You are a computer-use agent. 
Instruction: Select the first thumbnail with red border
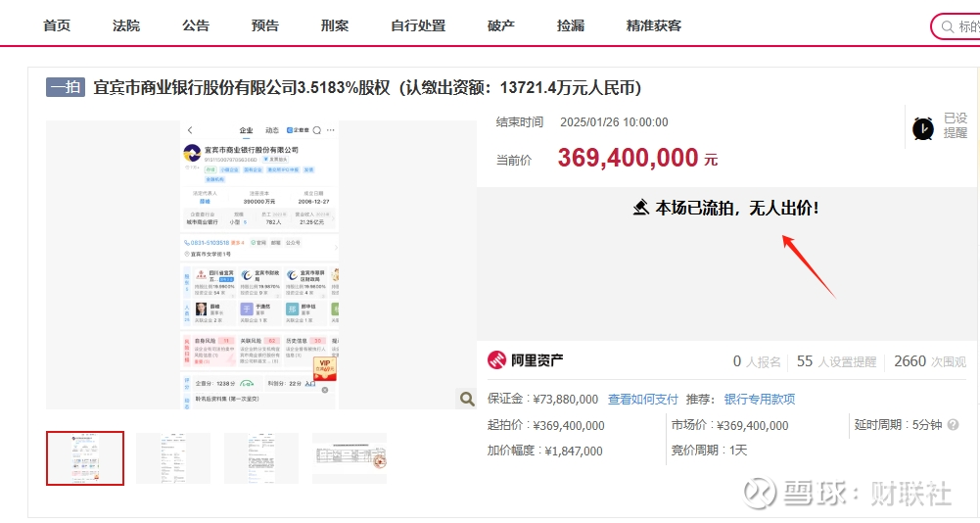pyautogui.click(x=85, y=458)
